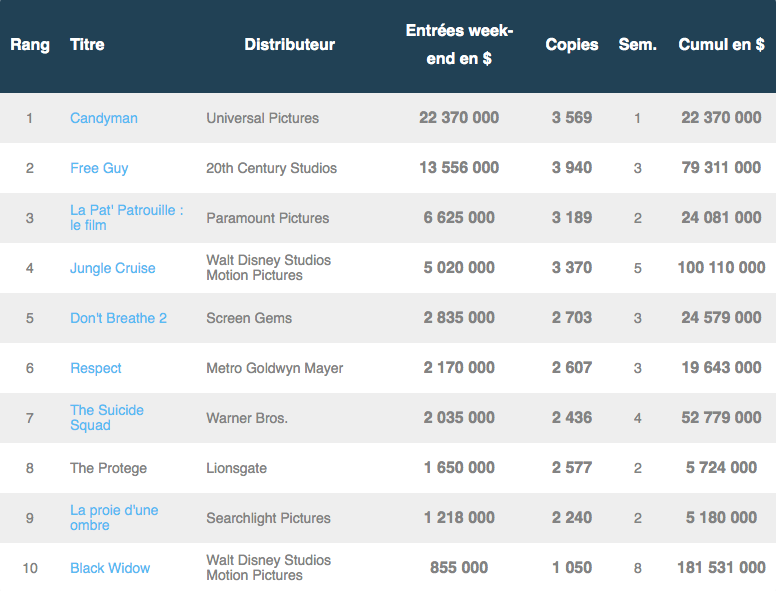776x591 pixels.
Task: Click the Titre column header
Action: 87,45
